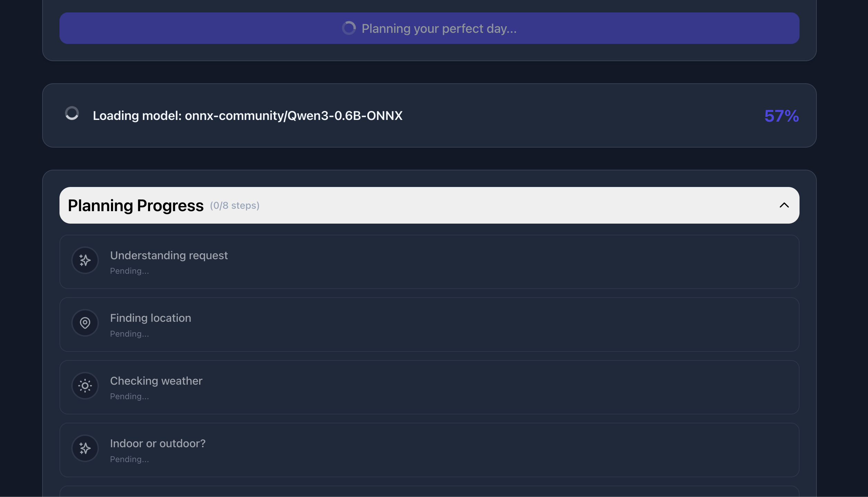Click the spinner in the Planning your perfect day button

(349, 28)
